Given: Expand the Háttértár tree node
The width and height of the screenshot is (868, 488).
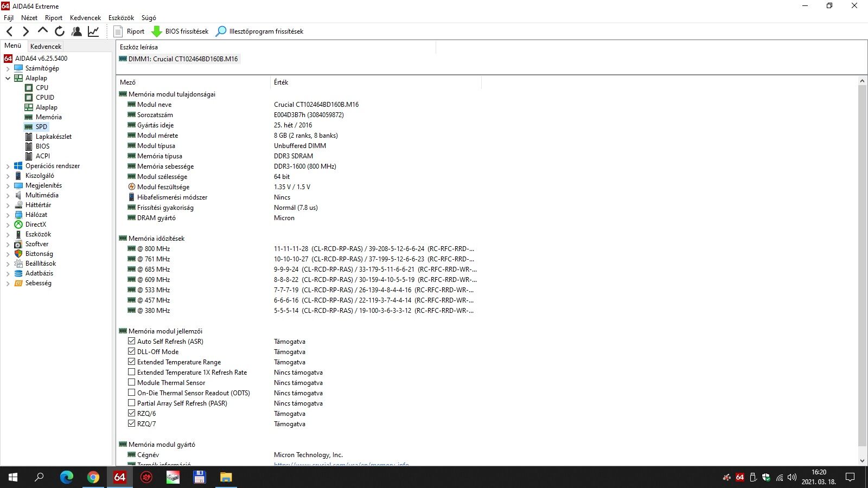Looking at the screenshot, I should coord(8,205).
